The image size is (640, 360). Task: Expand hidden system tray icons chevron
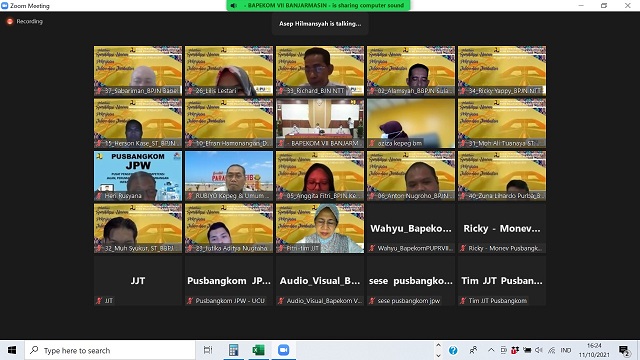(x=491, y=350)
